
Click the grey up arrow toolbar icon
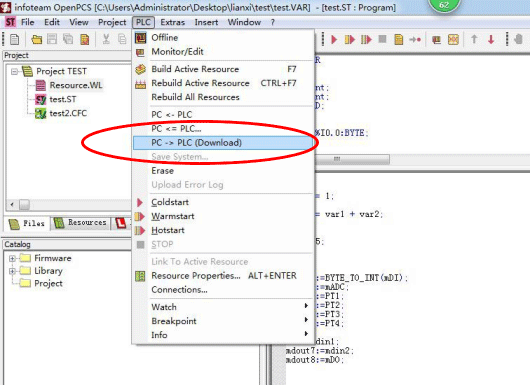tap(474, 40)
